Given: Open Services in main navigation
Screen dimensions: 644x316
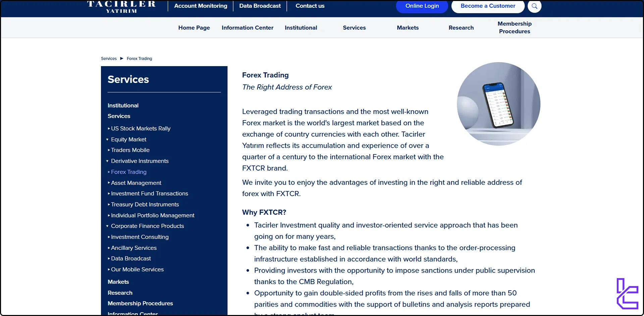Looking at the screenshot, I should point(354,28).
